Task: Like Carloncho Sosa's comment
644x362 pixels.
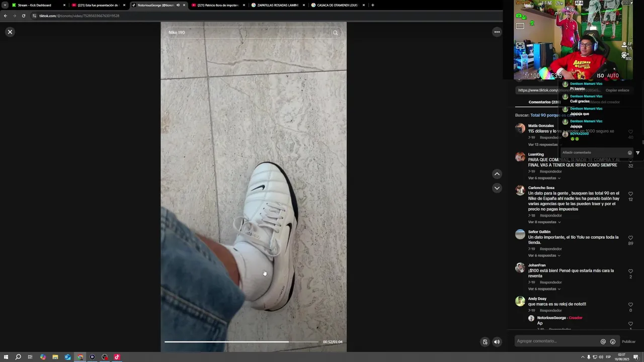Action: (630, 194)
